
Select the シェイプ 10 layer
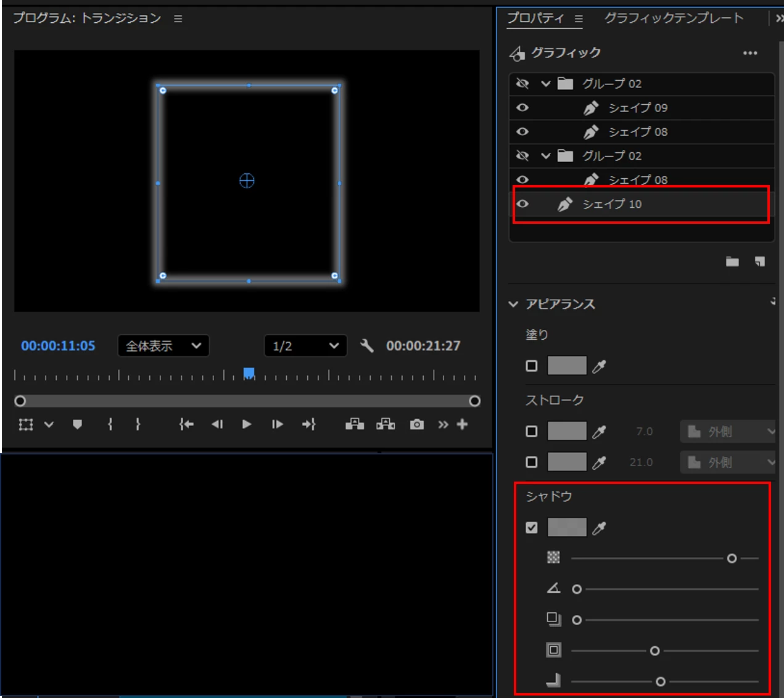(642, 204)
